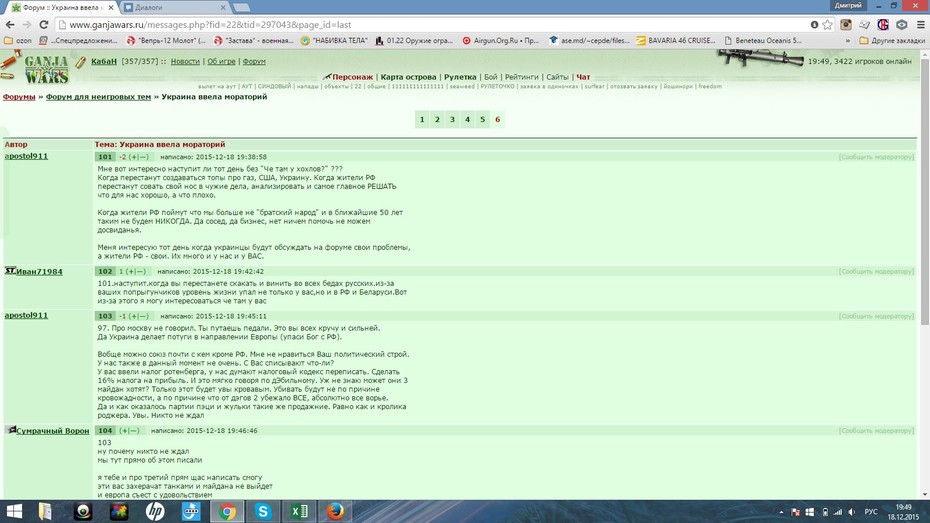Show more bookmarks via the chevron
This screenshot has height=523, width=930.
coord(848,40)
